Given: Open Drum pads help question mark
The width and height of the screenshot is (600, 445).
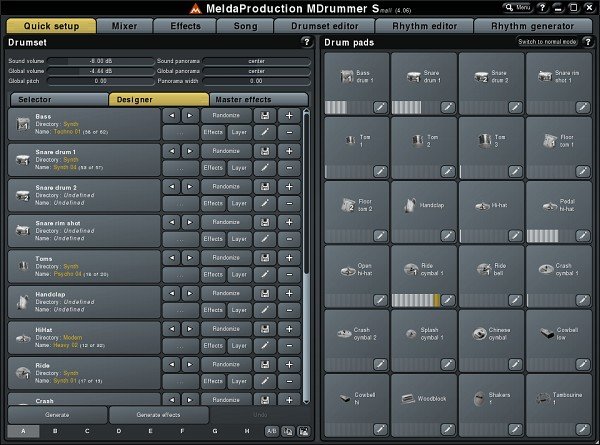Looking at the screenshot, I should (x=588, y=42).
